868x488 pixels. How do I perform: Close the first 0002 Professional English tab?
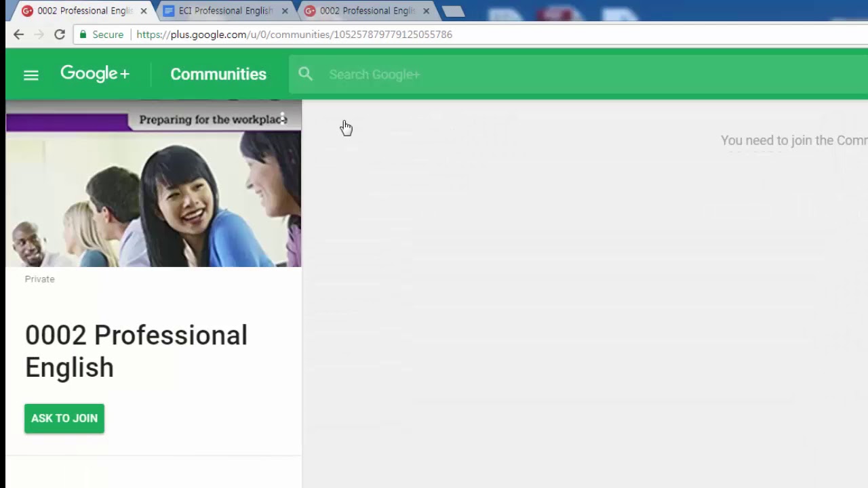(143, 11)
